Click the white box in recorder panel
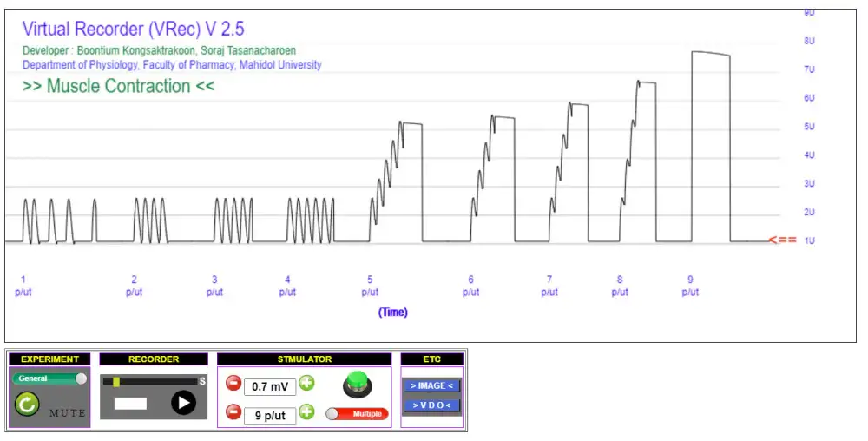 click(130, 403)
